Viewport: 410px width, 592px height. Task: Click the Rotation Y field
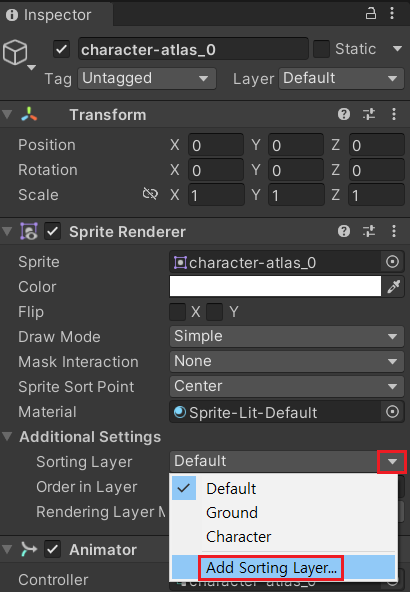296,170
